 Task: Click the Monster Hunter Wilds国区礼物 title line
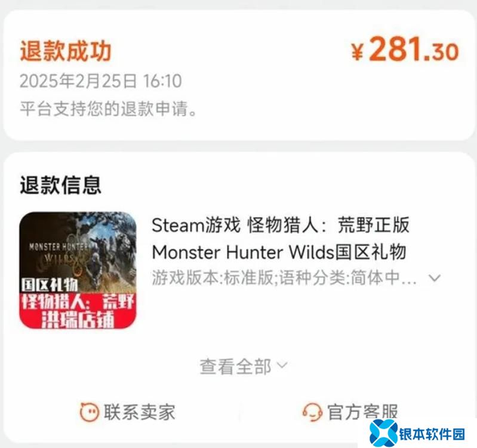pyautogui.click(x=279, y=252)
